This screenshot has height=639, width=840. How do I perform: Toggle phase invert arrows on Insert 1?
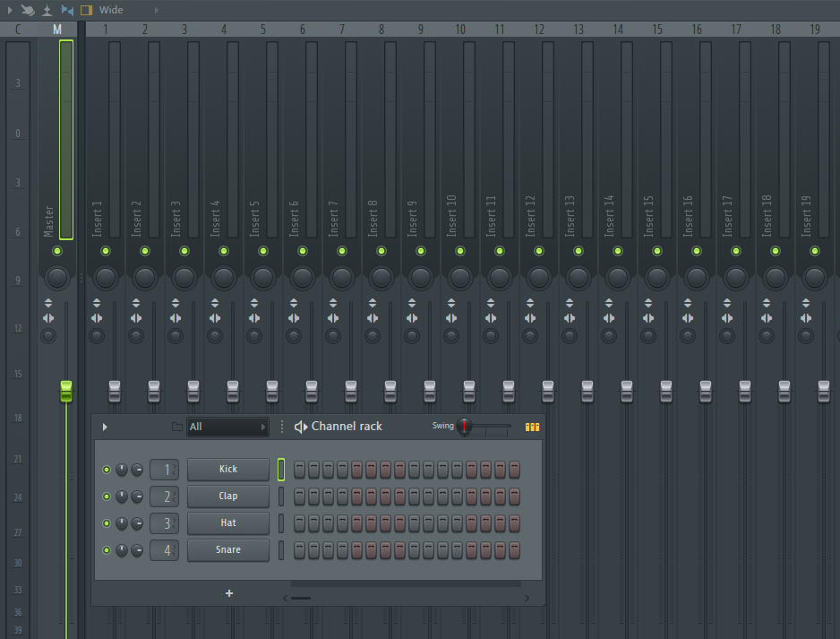pyautogui.click(x=97, y=303)
